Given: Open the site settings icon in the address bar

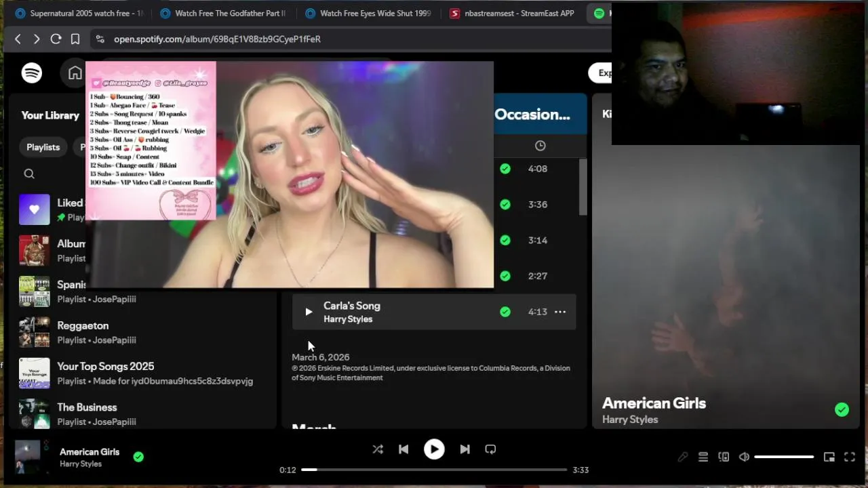Looking at the screenshot, I should tap(100, 39).
